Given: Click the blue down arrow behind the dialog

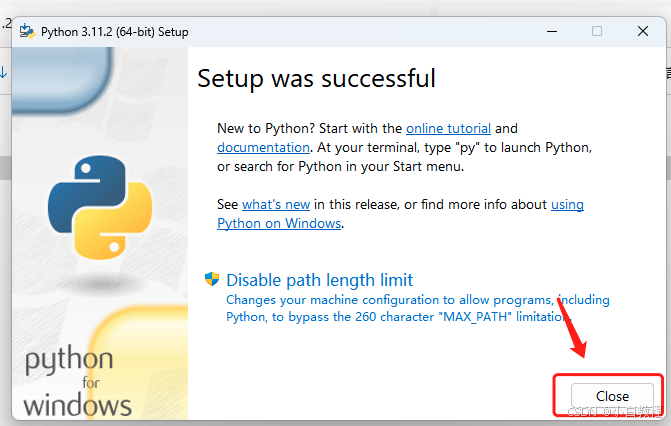Looking at the screenshot, I should pos(4,71).
